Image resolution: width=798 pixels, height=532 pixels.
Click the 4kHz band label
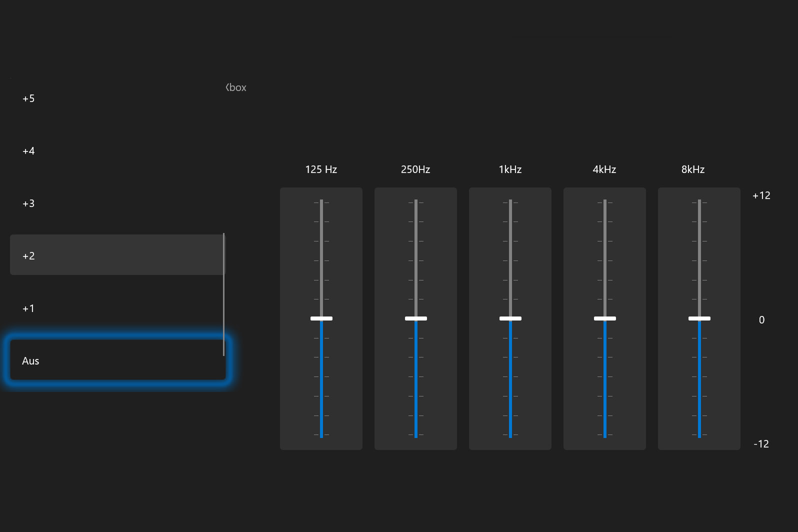(604, 169)
